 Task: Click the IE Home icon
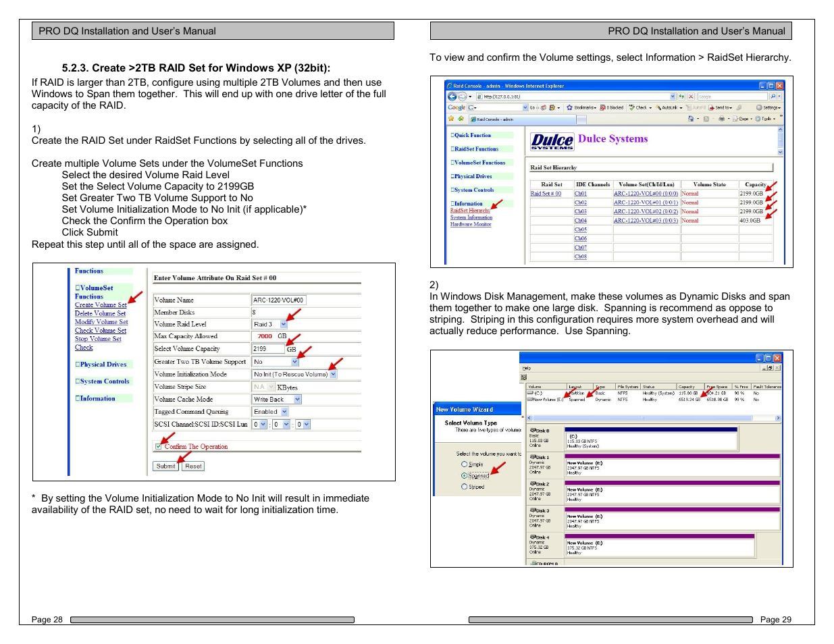(691, 119)
